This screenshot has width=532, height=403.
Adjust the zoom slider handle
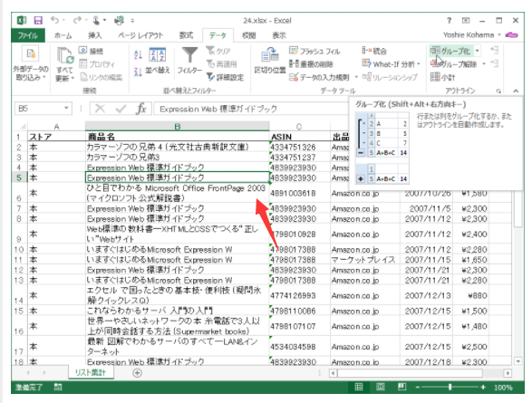[450, 387]
